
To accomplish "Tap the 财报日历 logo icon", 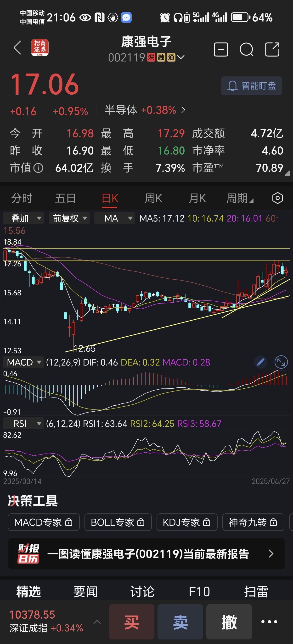I will point(28,554).
